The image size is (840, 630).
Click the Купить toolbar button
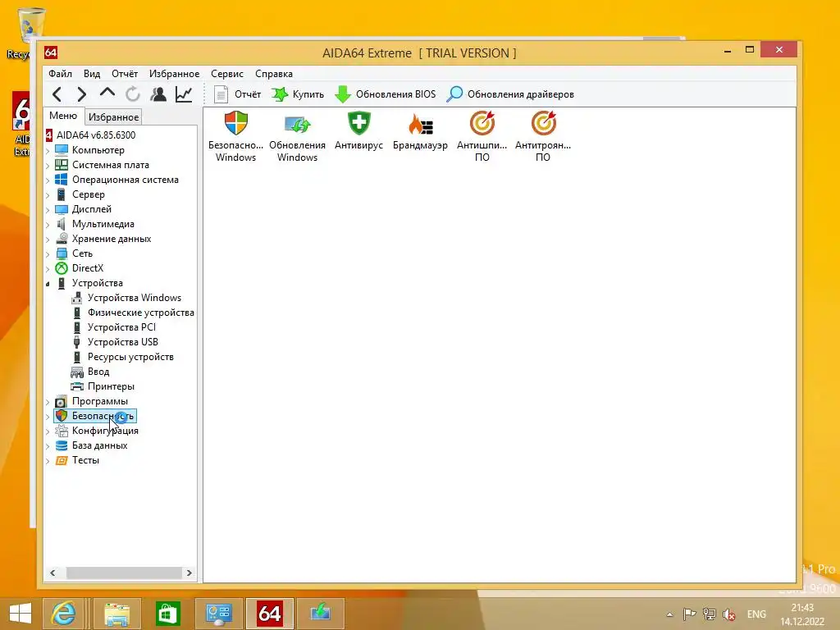point(297,94)
